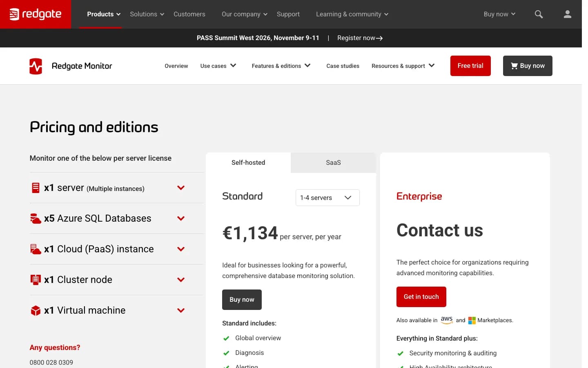Click the Azure SQL Databases icon
The height and width of the screenshot is (368, 588).
click(x=36, y=218)
